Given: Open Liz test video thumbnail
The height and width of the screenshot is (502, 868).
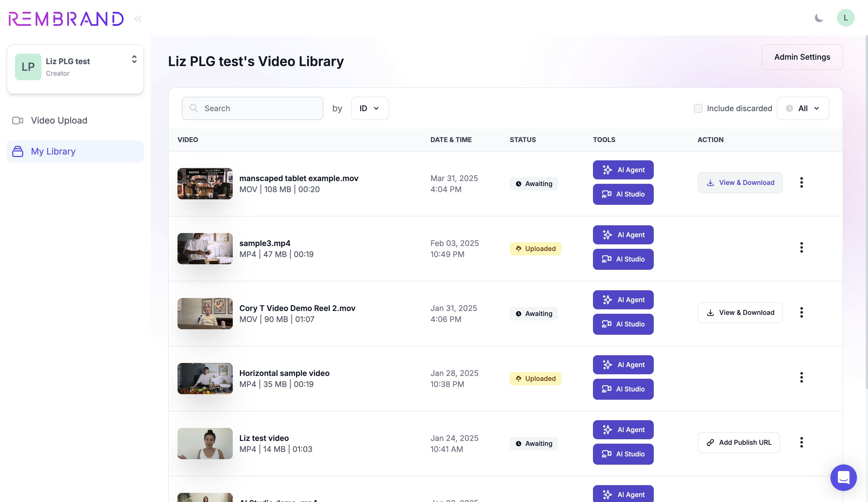Looking at the screenshot, I should point(205,443).
